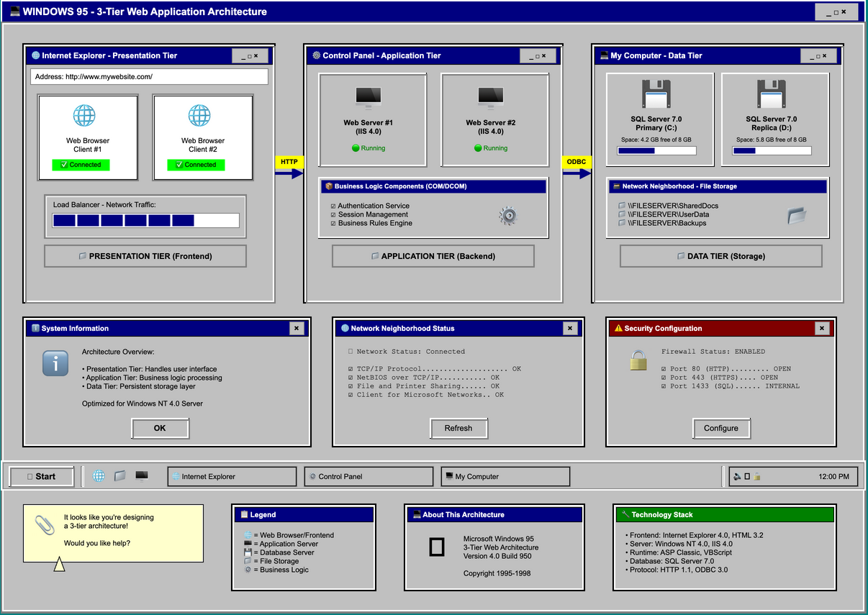The width and height of the screenshot is (868, 615).
Task: Click the Refresh button in Network Status
Action: point(458,428)
